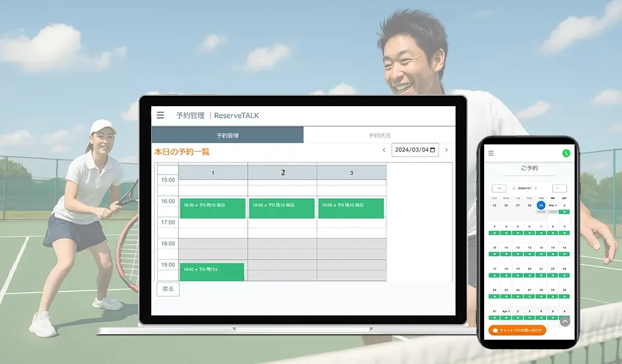Select Apr 1 on the phone calendar
622x364 pixels.
pyautogui.click(x=506, y=311)
